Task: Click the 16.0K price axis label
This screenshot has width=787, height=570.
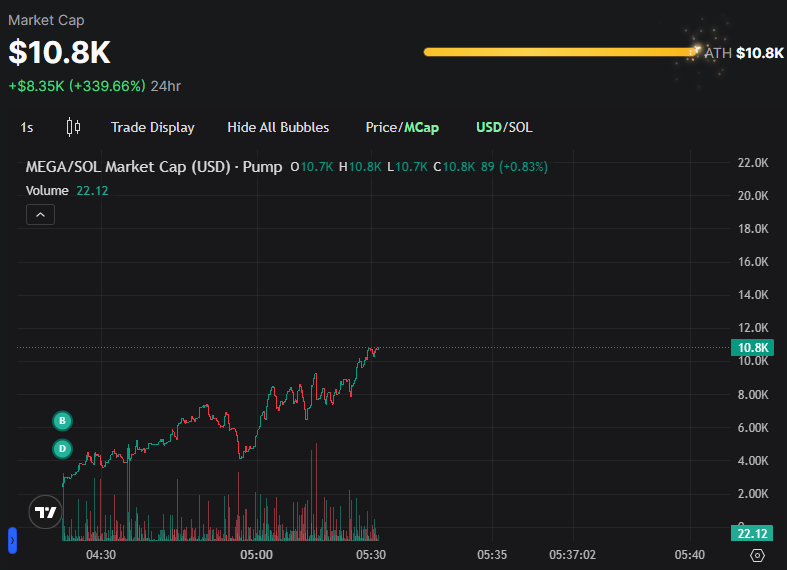Action: [753, 261]
